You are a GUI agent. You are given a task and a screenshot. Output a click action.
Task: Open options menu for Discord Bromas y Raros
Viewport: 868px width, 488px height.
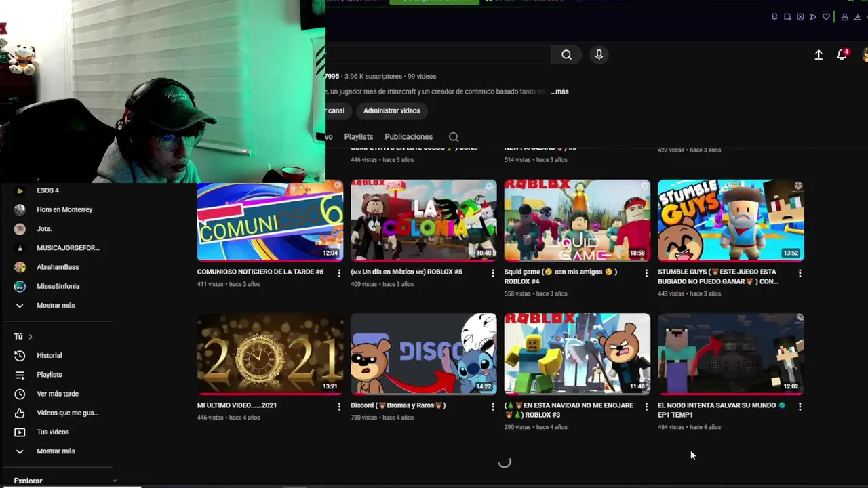pos(493,407)
